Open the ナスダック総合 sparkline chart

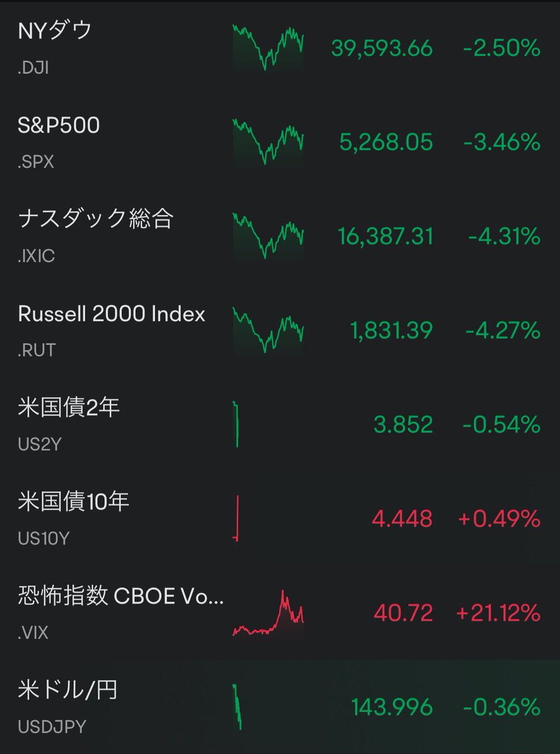pyautogui.click(x=268, y=236)
